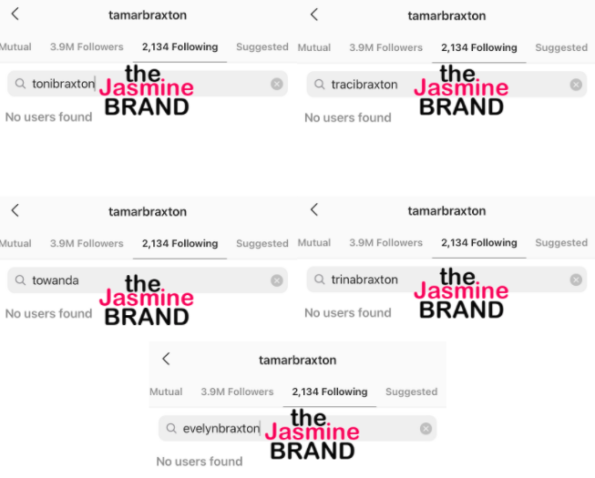Go back from tonibraxton search screen

click(x=15, y=14)
